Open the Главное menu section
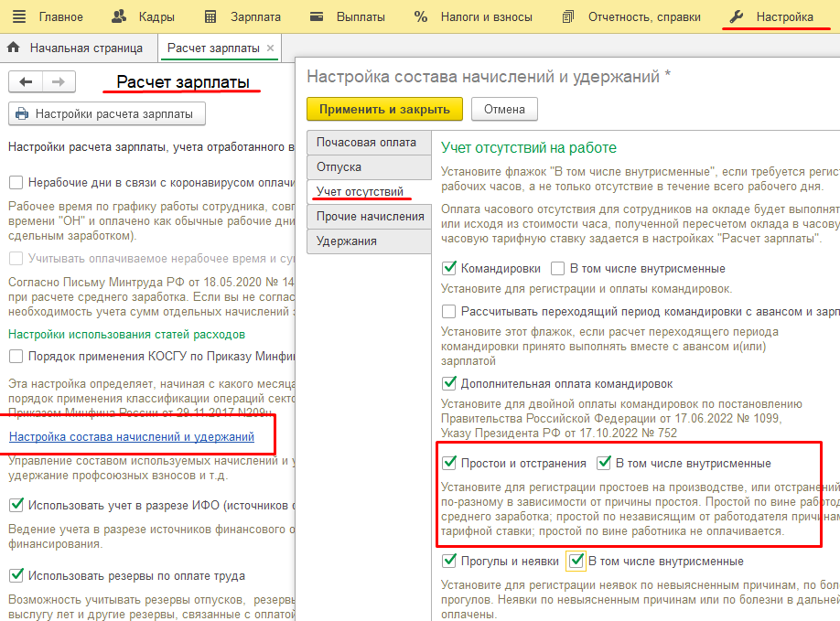 [61, 17]
